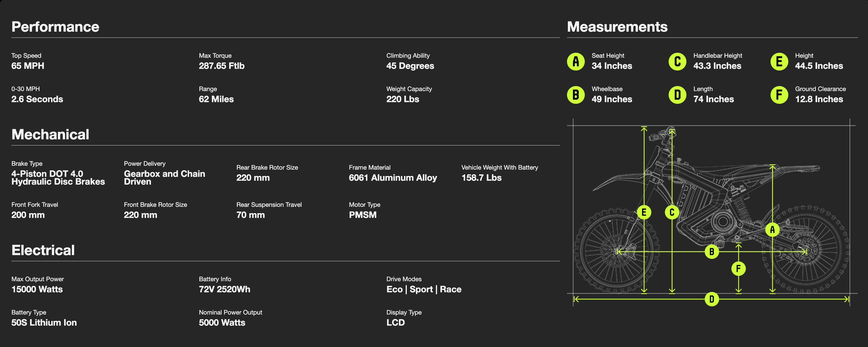Click the B badge next to Wheelbase

[x=576, y=95]
